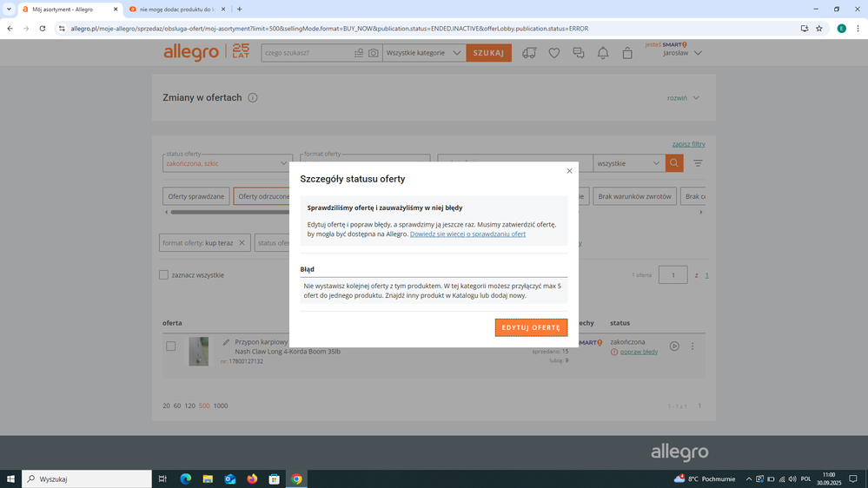The image size is (868, 488).
Task: Close the offer status details dialog
Action: (569, 171)
